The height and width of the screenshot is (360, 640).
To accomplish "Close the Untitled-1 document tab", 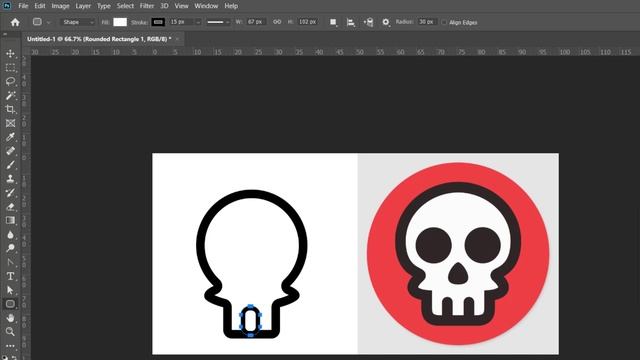I will (177, 39).
